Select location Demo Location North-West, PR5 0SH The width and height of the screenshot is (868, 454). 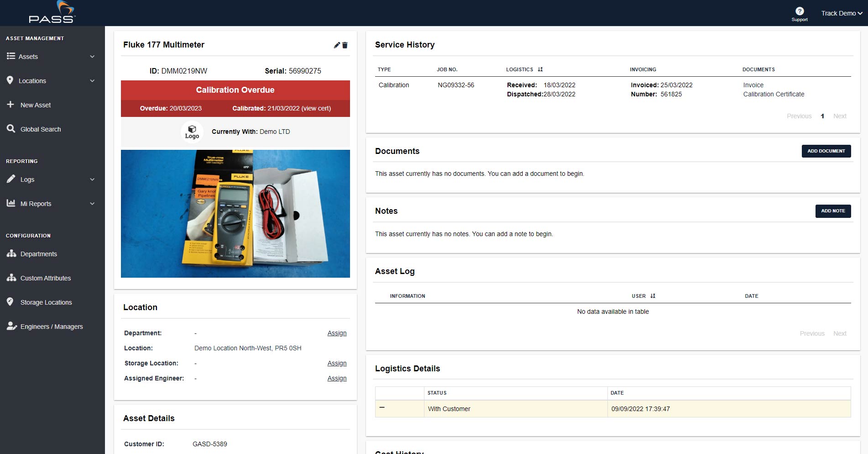pos(248,348)
